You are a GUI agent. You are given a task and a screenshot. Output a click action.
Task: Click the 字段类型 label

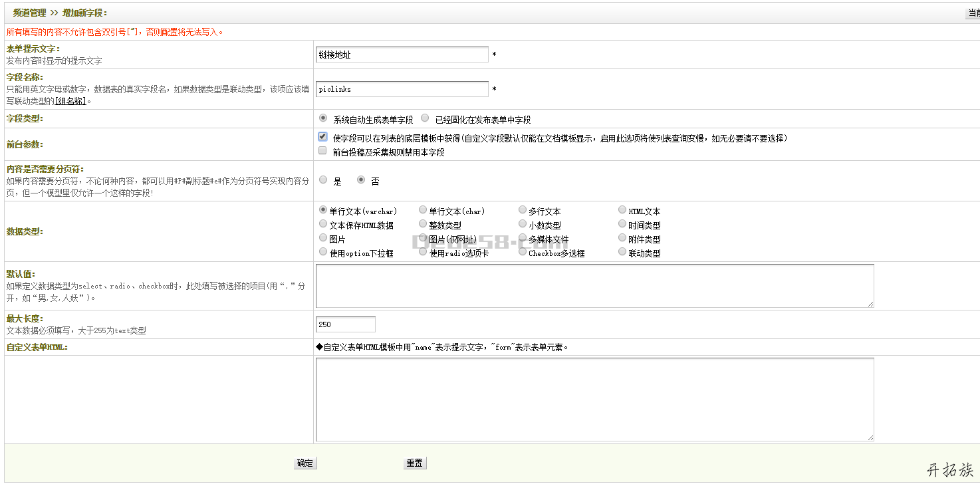[25, 119]
